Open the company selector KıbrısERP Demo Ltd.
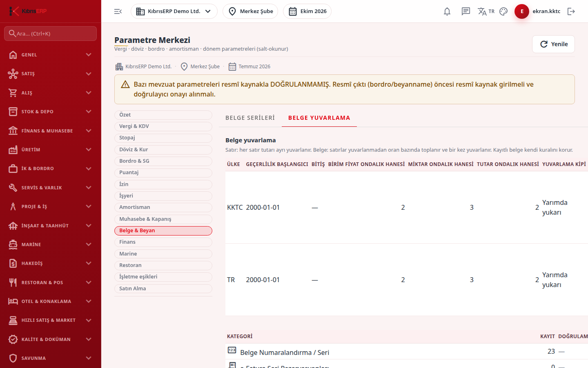The image size is (588, 368). pos(174,11)
